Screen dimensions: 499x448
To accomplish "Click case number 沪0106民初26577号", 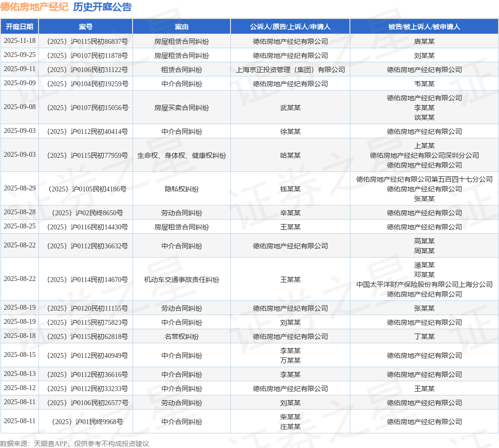I will tap(88, 403).
